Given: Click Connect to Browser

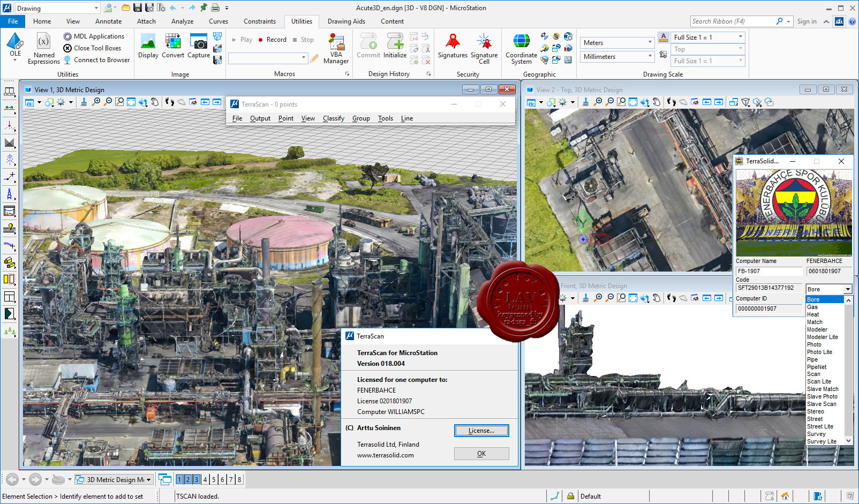Looking at the screenshot, I should [x=96, y=60].
